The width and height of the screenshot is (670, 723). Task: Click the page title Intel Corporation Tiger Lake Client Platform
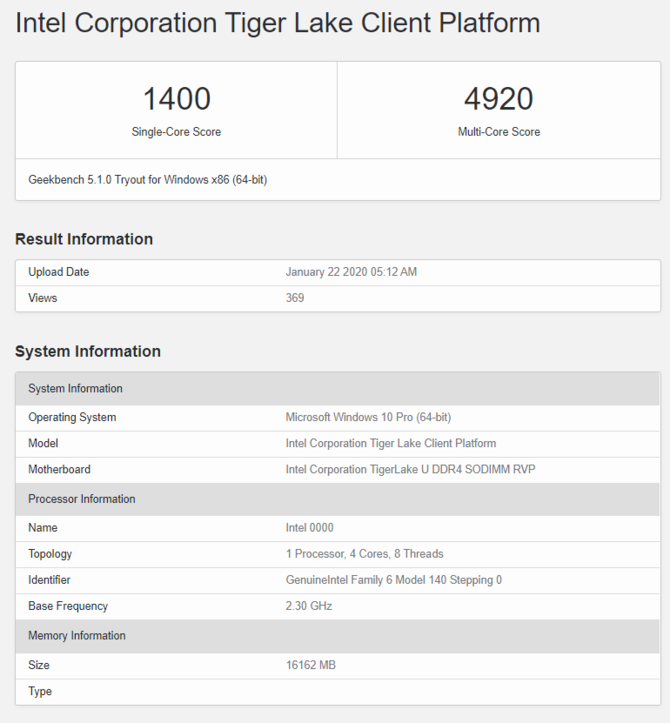point(277,23)
